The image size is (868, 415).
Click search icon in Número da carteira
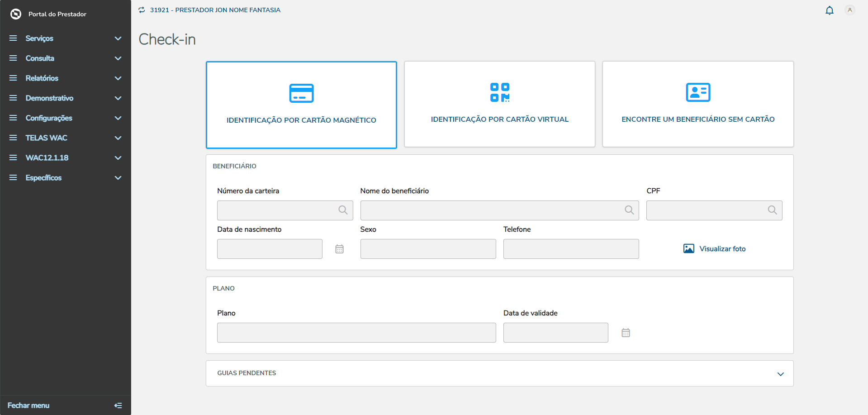pyautogui.click(x=343, y=210)
